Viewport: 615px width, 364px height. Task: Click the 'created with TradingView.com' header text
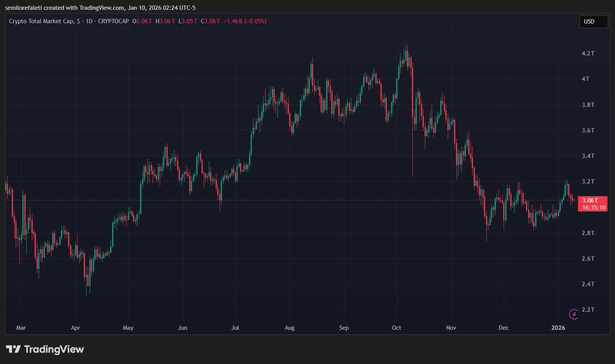point(84,8)
